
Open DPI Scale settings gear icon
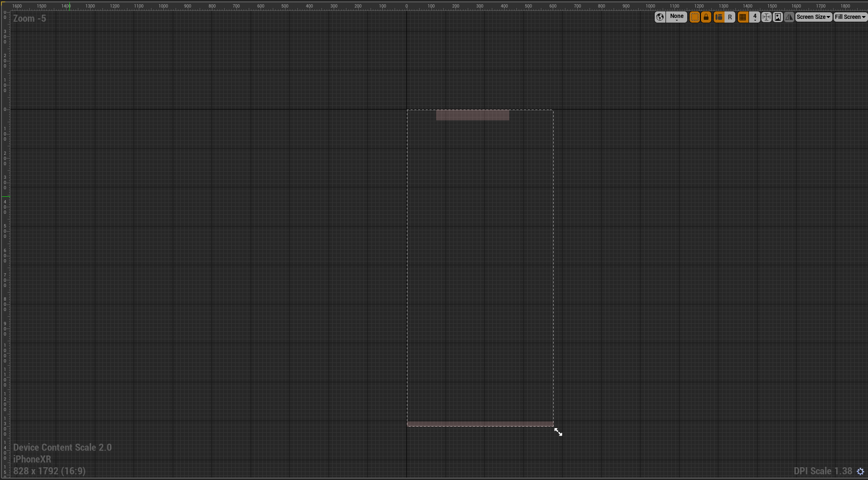click(860, 471)
